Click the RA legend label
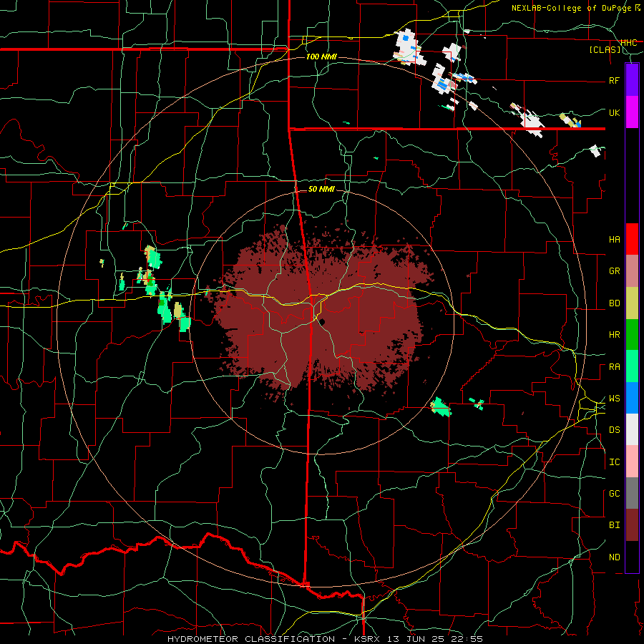Screen dimensions: 644x644 coord(614,367)
